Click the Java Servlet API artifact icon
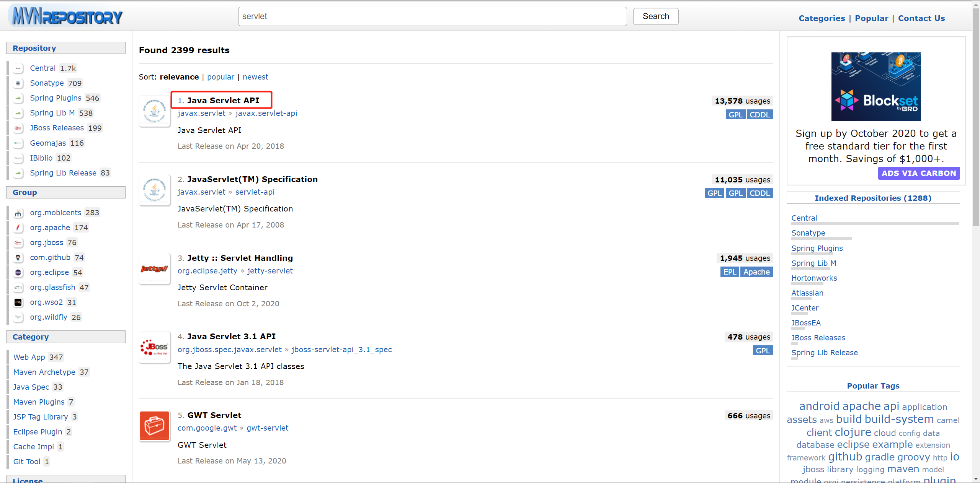 (x=154, y=111)
